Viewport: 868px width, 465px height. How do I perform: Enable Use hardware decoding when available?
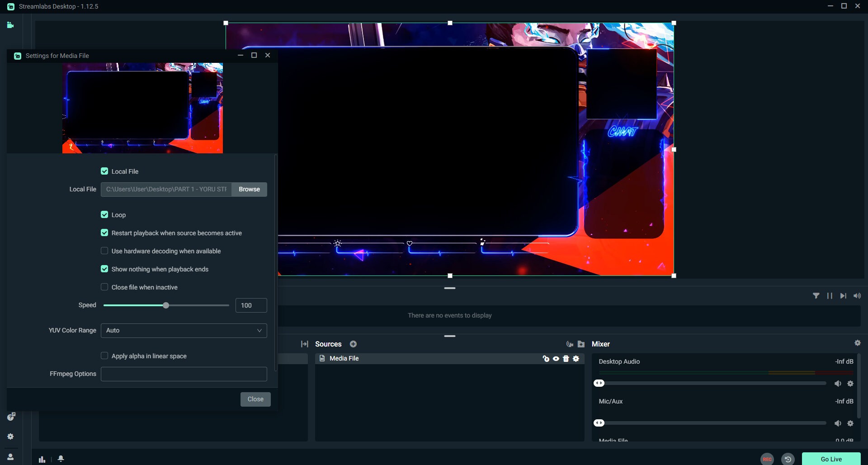coord(104,251)
